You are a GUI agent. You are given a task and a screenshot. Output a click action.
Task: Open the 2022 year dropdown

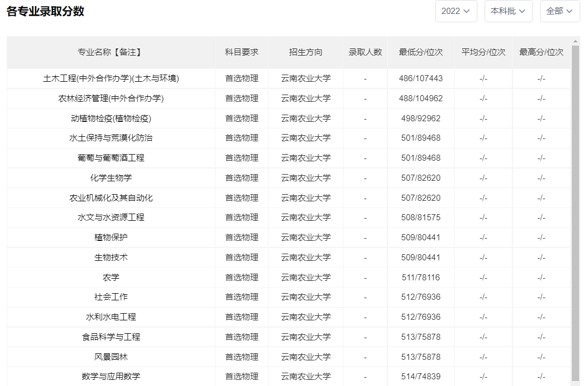click(x=456, y=11)
